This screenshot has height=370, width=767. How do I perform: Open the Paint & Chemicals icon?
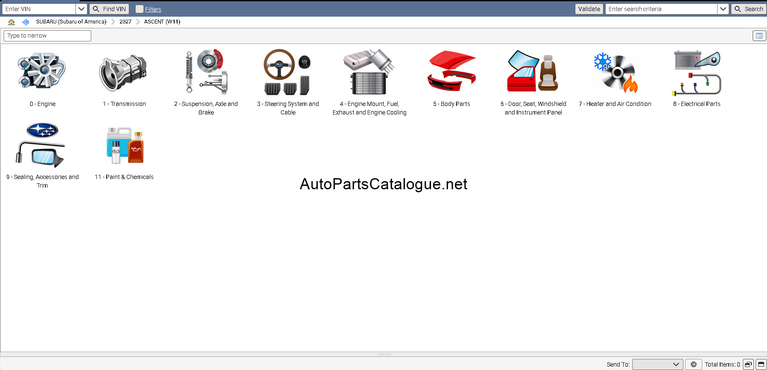click(x=125, y=145)
